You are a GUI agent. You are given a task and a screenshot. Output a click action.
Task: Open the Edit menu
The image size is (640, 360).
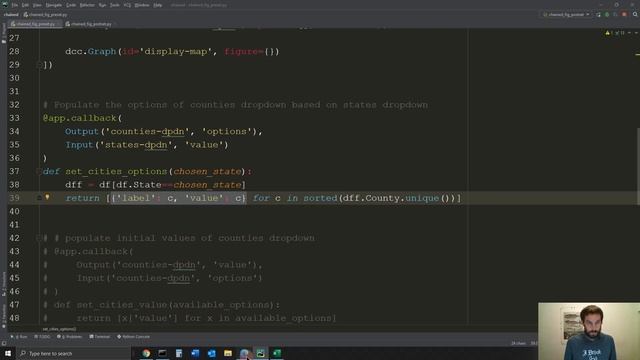[25, 5]
